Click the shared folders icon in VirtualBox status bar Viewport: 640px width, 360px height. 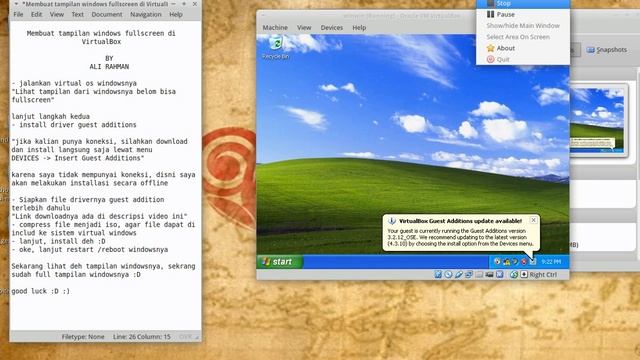coord(479,274)
